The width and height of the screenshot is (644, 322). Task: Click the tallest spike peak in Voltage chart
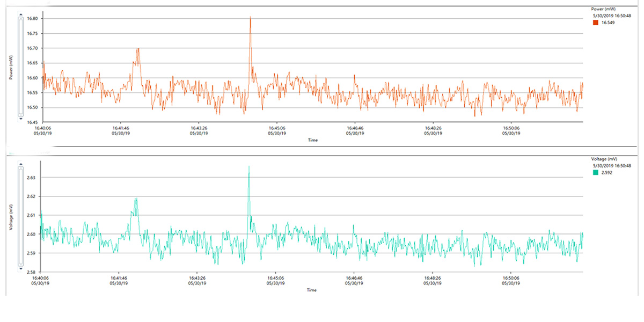[249, 167]
